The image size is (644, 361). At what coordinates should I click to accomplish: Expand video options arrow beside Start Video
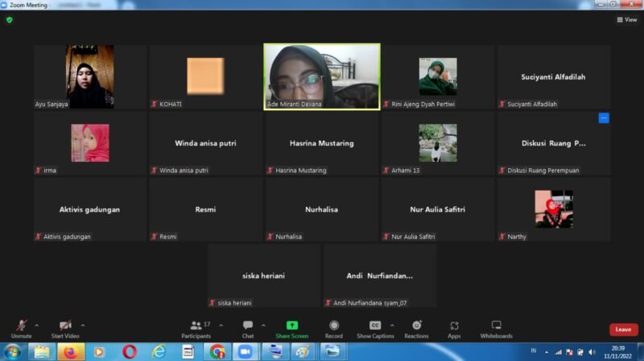(x=83, y=326)
